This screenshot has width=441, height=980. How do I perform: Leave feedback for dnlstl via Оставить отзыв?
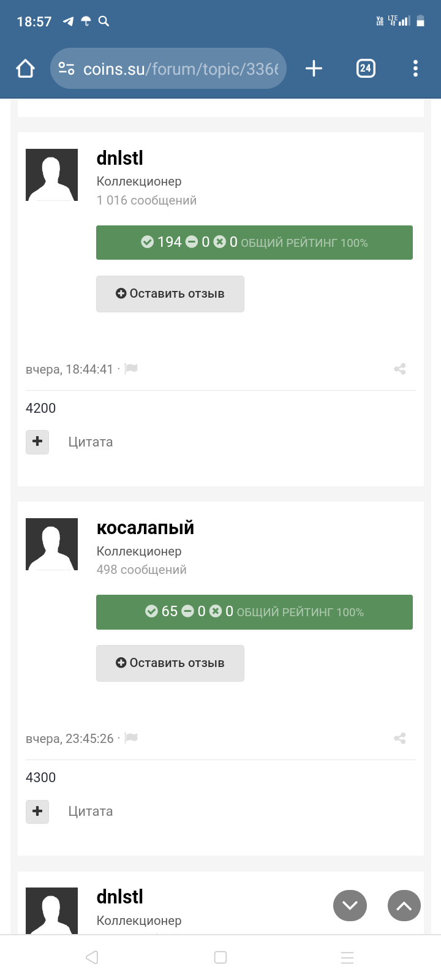[x=170, y=294]
